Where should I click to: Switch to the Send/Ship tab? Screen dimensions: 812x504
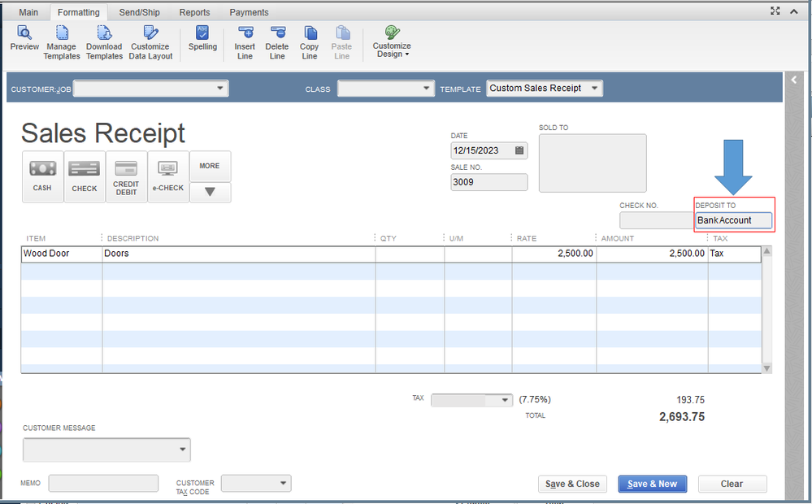139,12
